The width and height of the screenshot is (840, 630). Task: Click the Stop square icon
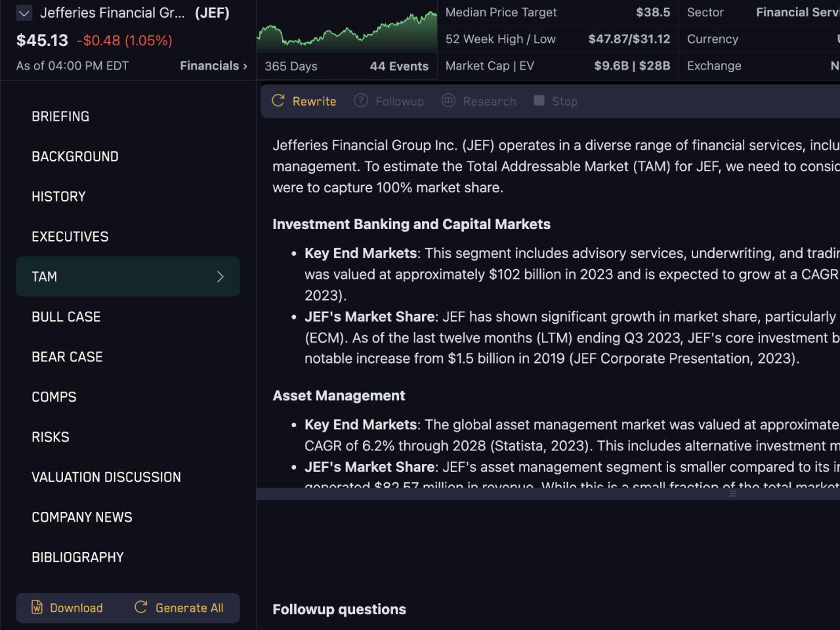tap(539, 100)
